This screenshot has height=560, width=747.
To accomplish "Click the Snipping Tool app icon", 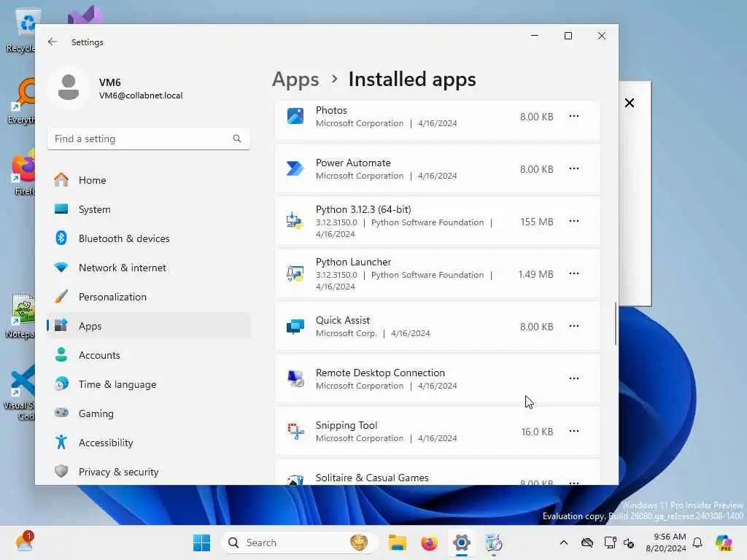I will 295,431.
